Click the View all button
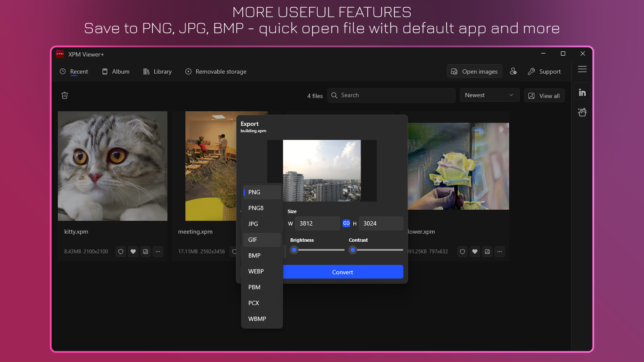The width and height of the screenshot is (644, 362). (x=544, y=96)
